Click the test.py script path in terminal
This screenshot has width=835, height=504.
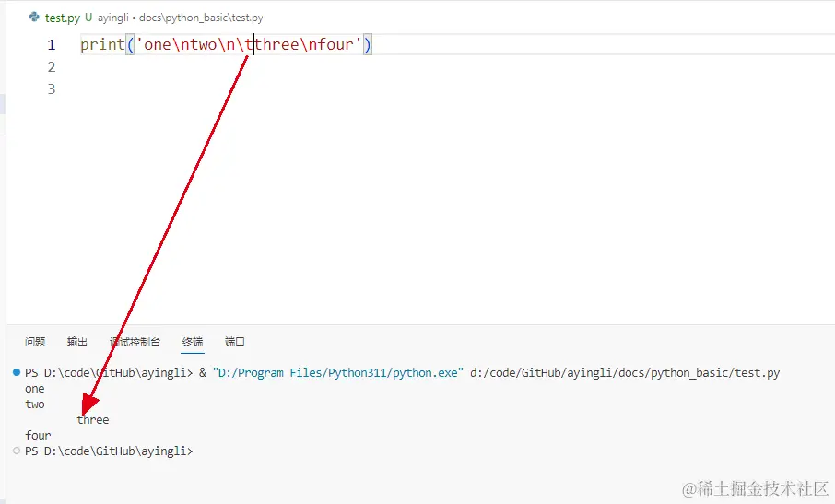pyautogui.click(x=625, y=373)
